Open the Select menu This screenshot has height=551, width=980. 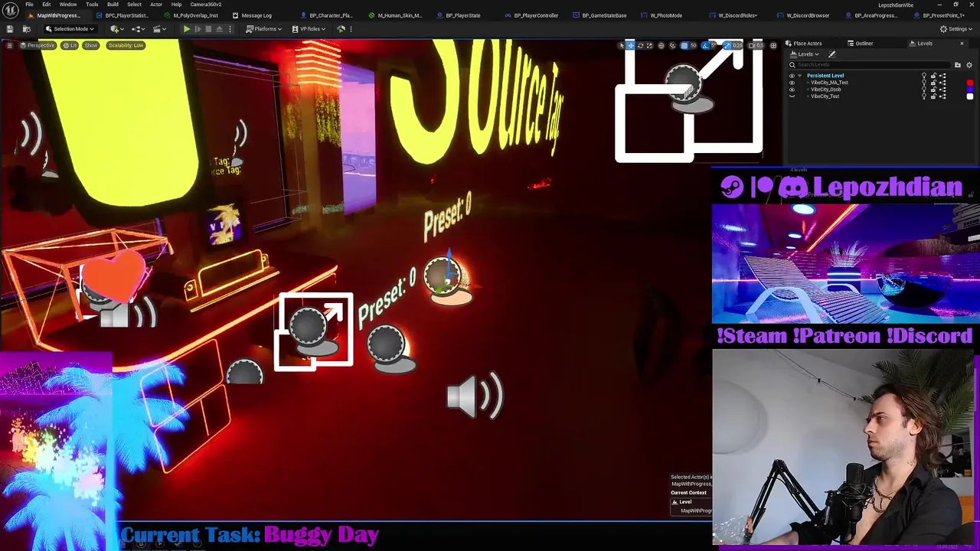(134, 5)
